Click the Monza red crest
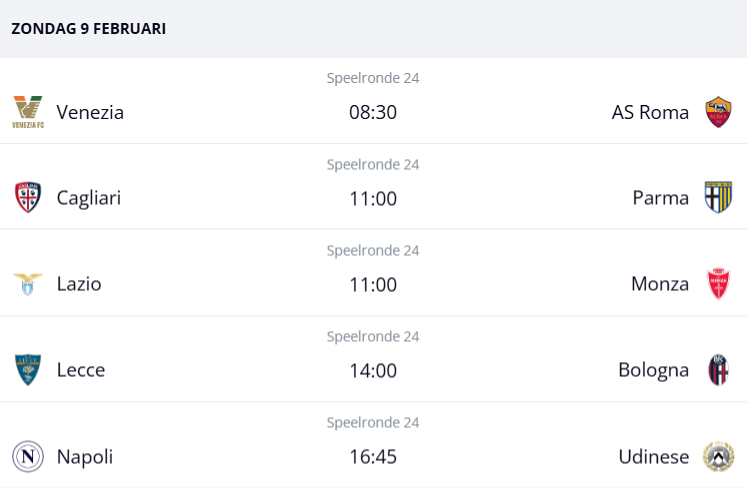This screenshot has height=488, width=748. pos(718,284)
